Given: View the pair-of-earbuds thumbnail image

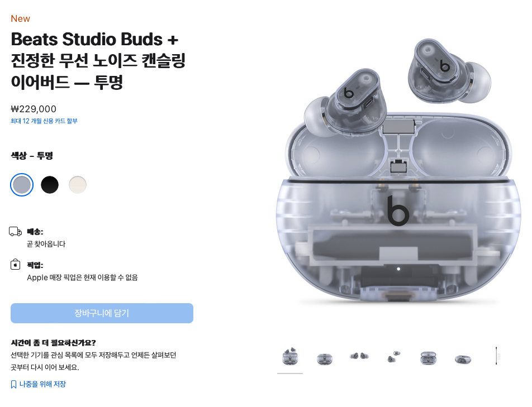Looking at the screenshot, I should point(359,356).
